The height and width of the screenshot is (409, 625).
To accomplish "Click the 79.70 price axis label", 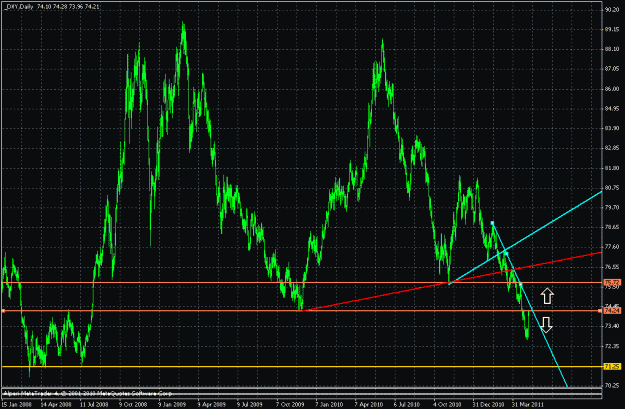I will click(x=612, y=207).
